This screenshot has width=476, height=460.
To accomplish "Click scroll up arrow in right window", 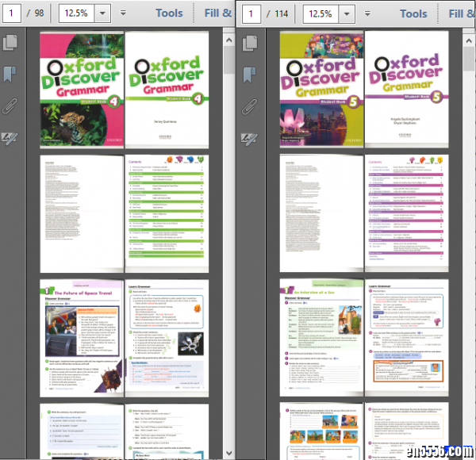I will pyautogui.click(x=470, y=41).
